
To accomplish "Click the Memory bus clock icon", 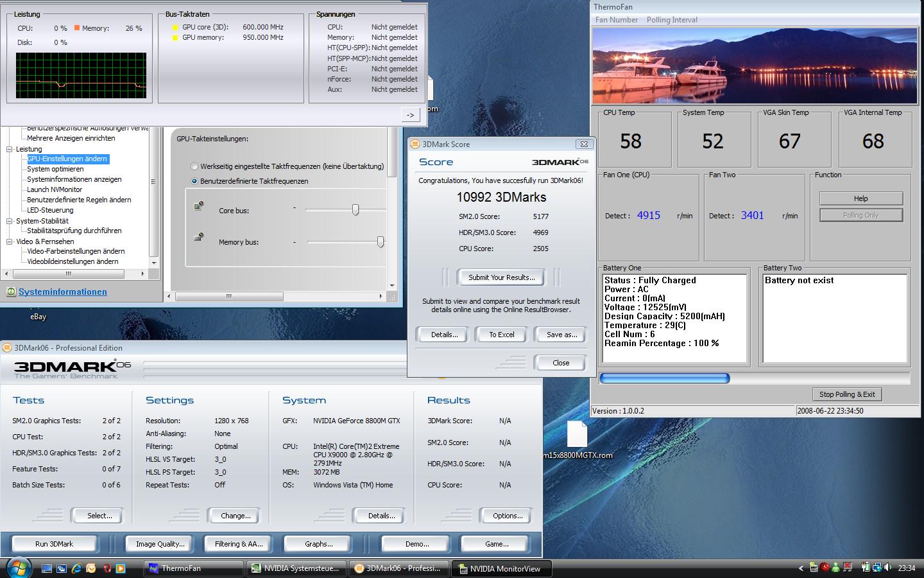I will [199, 238].
